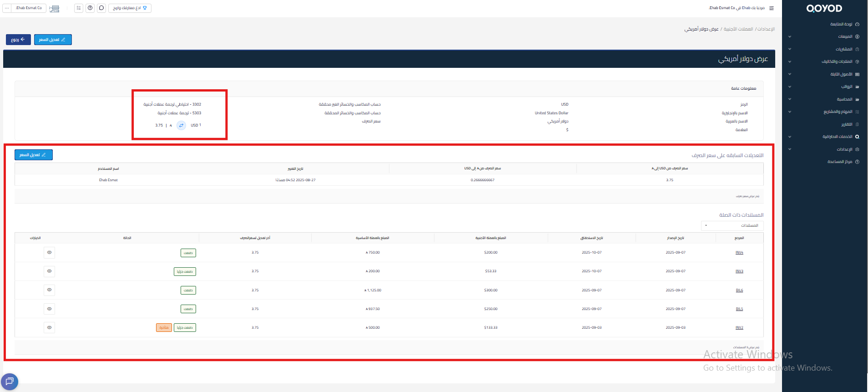The height and width of the screenshot is (392, 868).
Task: Click الإعدادات in the breadcrumb
Action: coord(766,29)
